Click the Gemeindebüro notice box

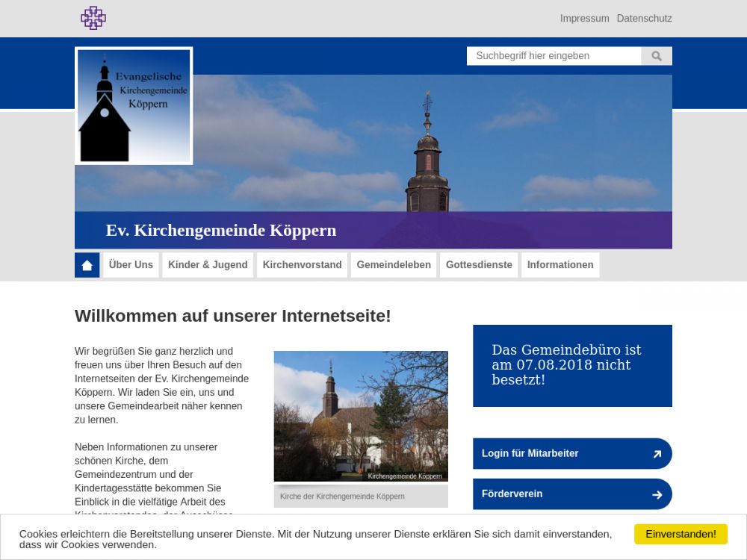572,365
